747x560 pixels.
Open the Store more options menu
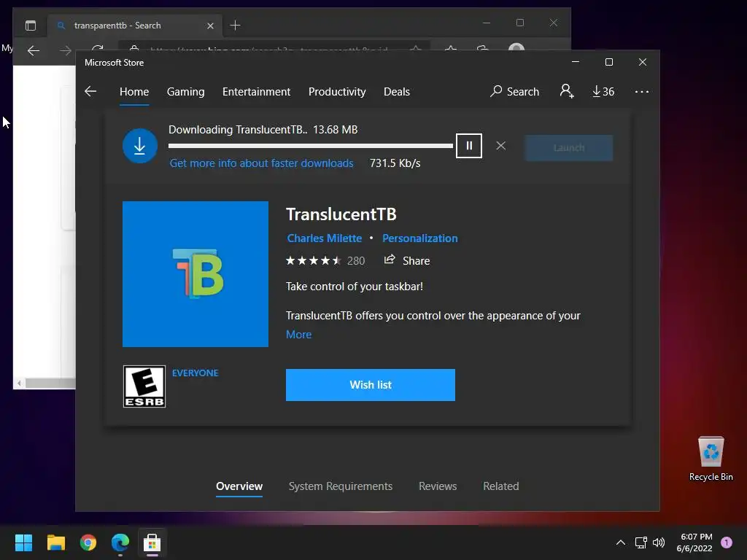tap(642, 91)
